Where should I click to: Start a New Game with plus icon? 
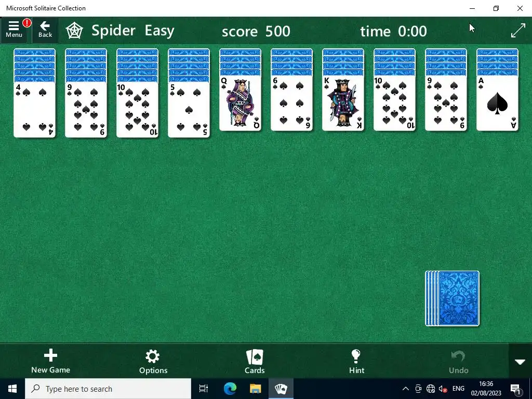(50, 362)
